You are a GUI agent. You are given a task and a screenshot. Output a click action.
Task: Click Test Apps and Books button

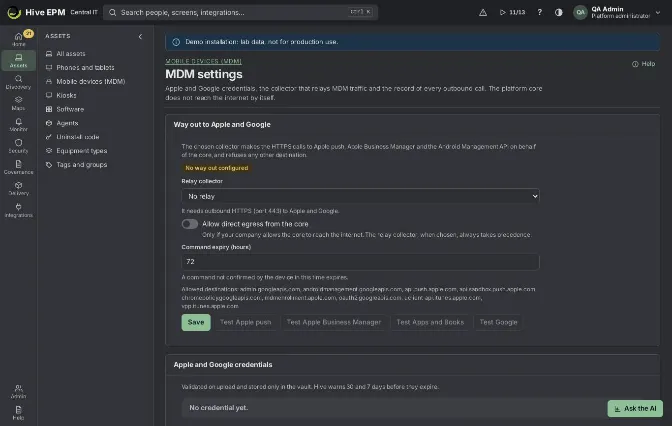430,322
